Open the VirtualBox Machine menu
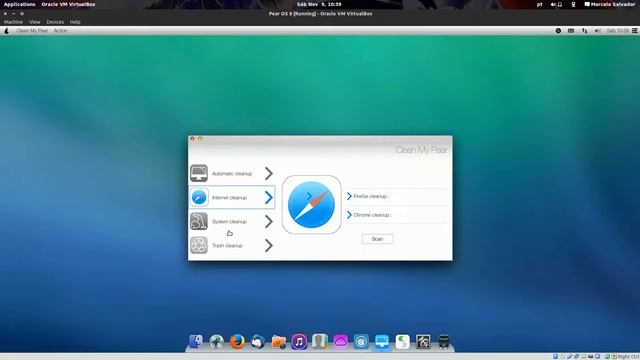640x360 pixels. pos(13,22)
